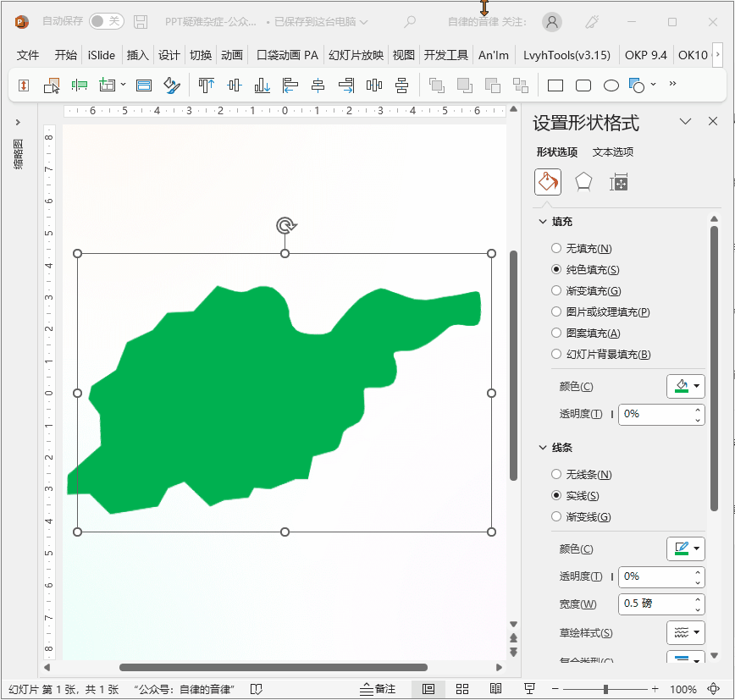Image resolution: width=735 pixels, height=700 pixels.
Task: Open fill color dropdown
Action: pyautogui.click(x=686, y=386)
